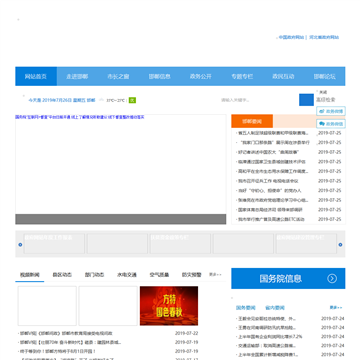360x360 pixels.
Task: Open the 政务微博 Weibo icon button
Action: pyautogui.click(x=331, y=111)
